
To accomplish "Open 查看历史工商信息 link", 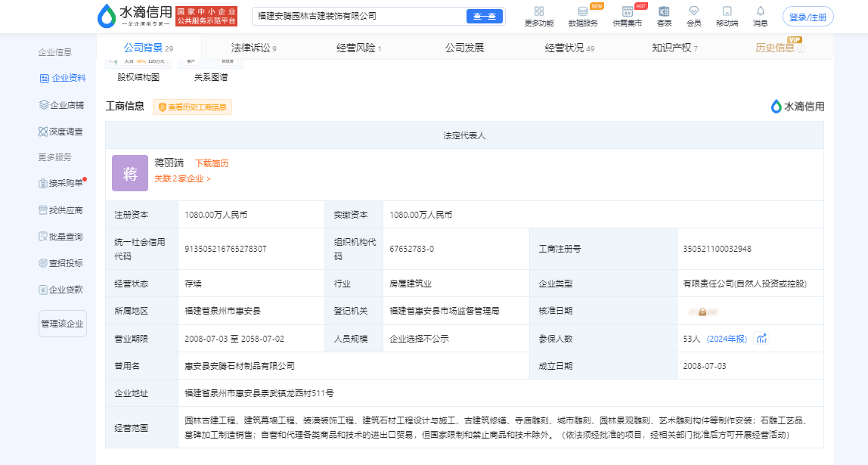I will (x=193, y=107).
